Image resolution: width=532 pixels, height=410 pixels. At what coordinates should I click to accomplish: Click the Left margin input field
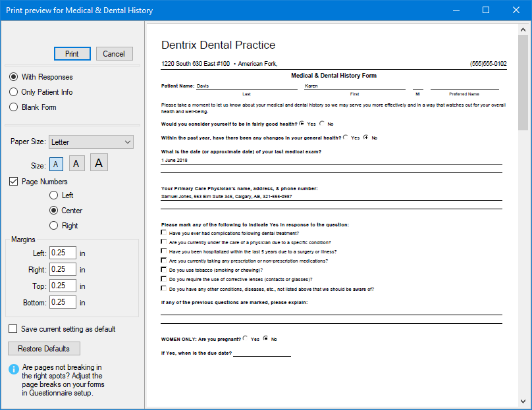pyautogui.click(x=63, y=253)
